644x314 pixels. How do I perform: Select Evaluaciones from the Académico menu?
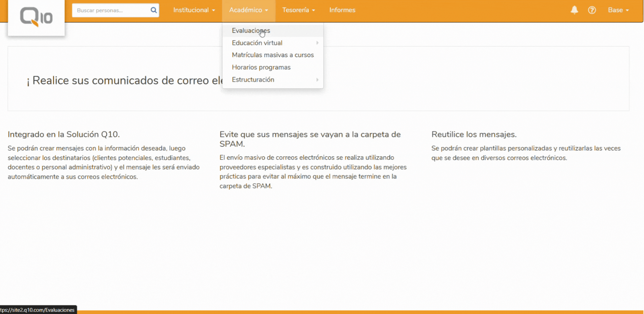pyautogui.click(x=251, y=30)
